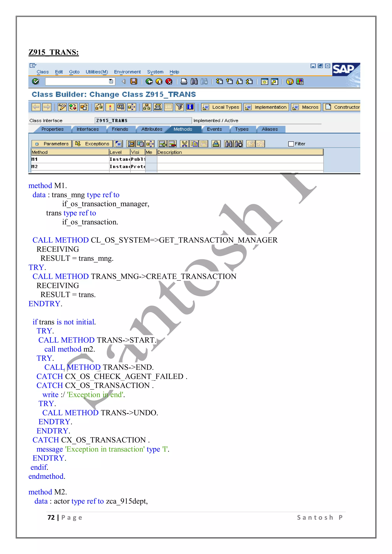Click the Find binoculars icon in Methods toolbar
392x554 pixels.
tap(229, 144)
